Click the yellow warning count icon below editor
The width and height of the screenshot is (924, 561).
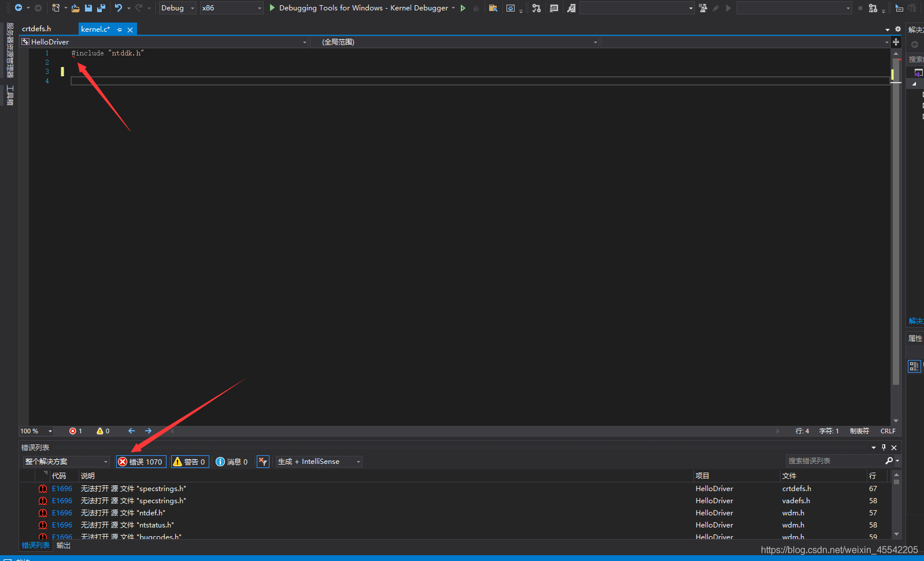pyautogui.click(x=100, y=431)
